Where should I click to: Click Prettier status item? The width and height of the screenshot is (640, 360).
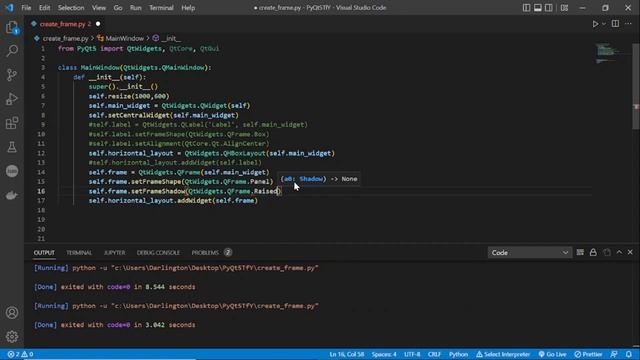pos(588,354)
